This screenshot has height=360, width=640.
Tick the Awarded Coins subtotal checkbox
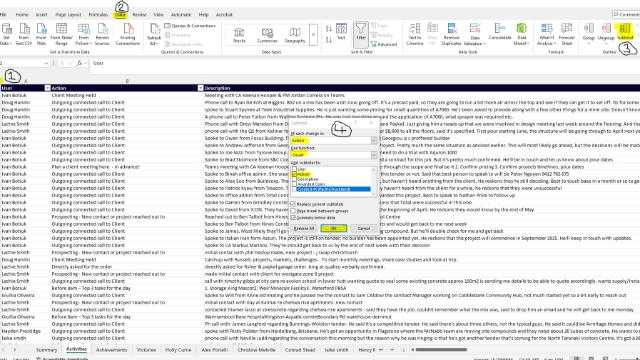[294, 184]
